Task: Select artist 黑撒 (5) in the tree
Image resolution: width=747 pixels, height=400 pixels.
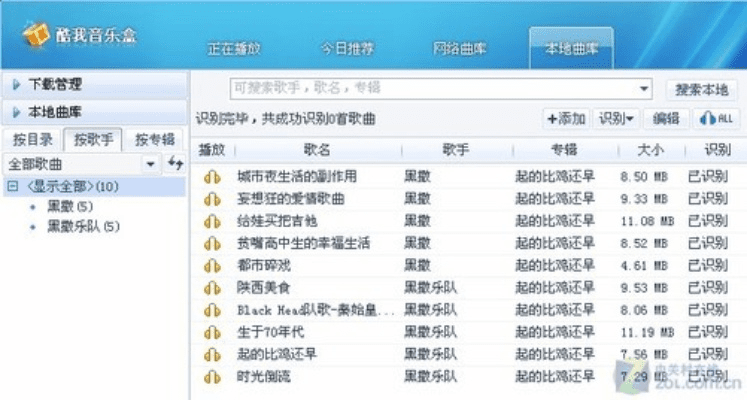Action: pos(70,207)
